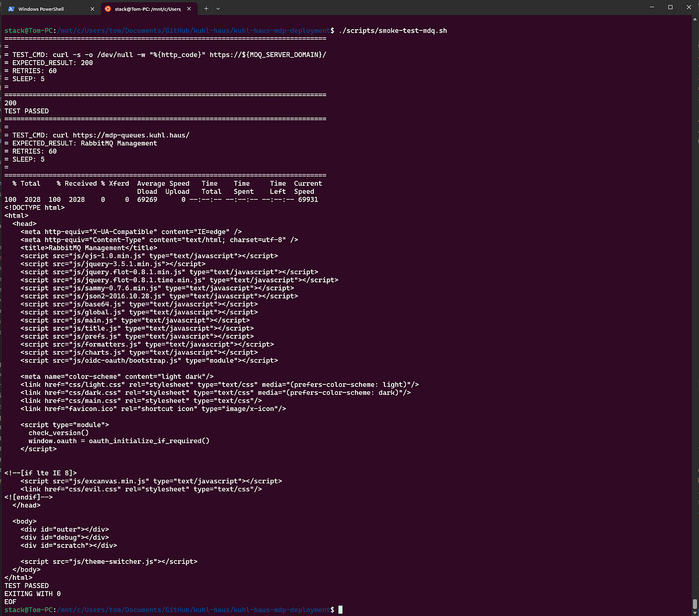This screenshot has width=699, height=616.
Task: Close the stack@Tom-PC Ubuntu tab
Action: 190,9
